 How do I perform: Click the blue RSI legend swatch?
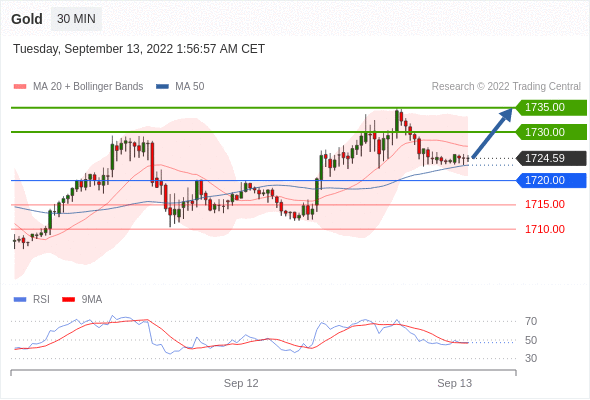click(20, 300)
